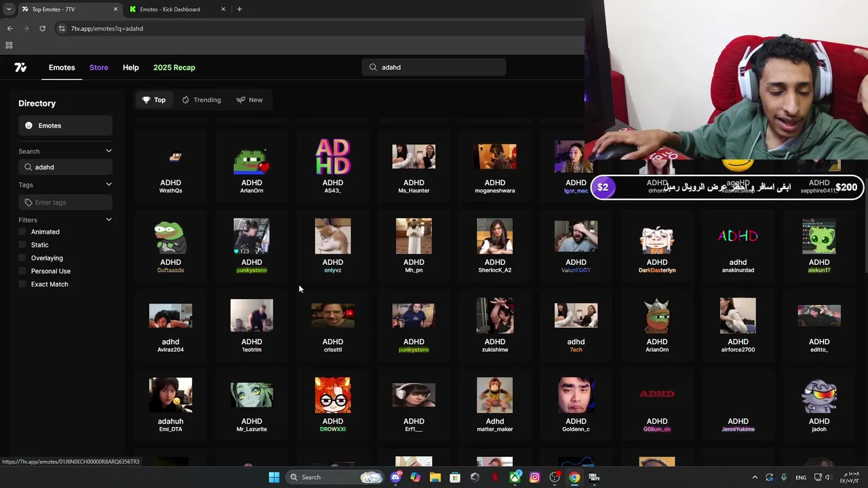Open the ADHD emote by zukishime

click(x=495, y=325)
